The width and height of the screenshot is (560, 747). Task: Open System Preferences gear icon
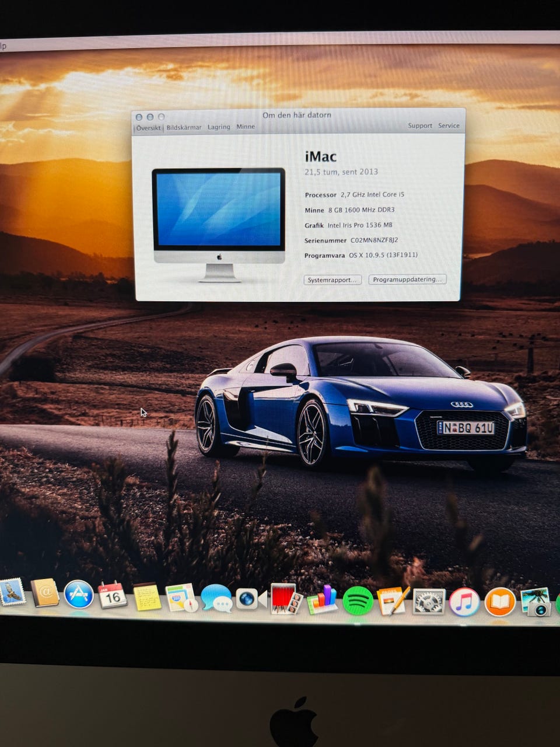[x=429, y=602]
